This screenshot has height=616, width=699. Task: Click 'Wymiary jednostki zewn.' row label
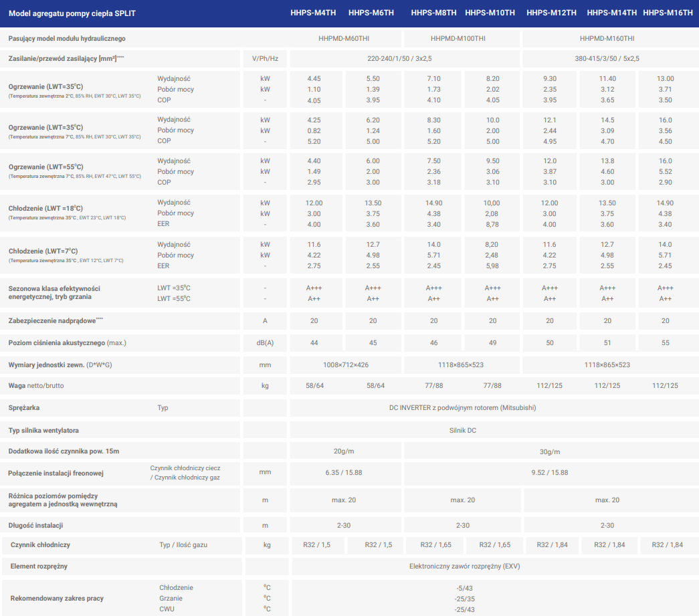pyautogui.click(x=60, y=365)
